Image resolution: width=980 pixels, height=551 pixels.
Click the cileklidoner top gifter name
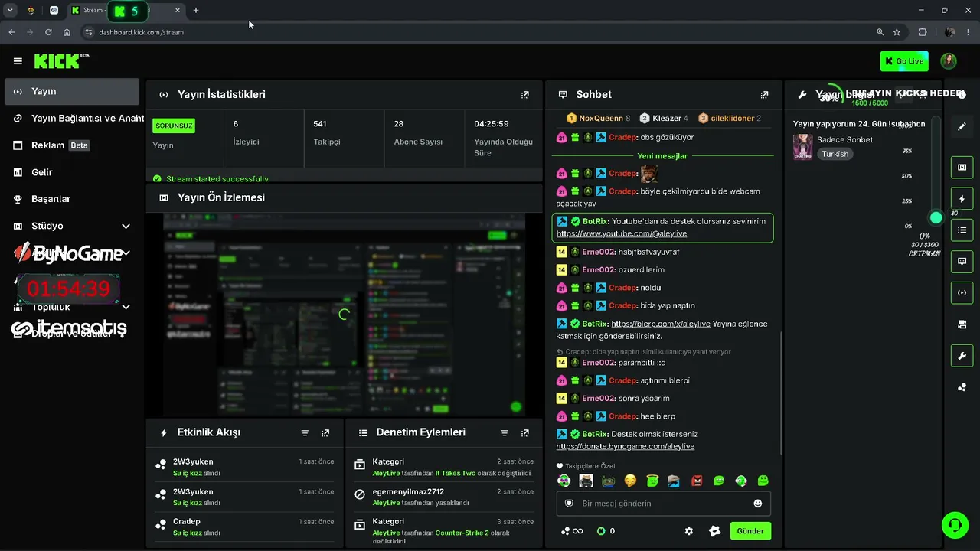tap(733, 119)
